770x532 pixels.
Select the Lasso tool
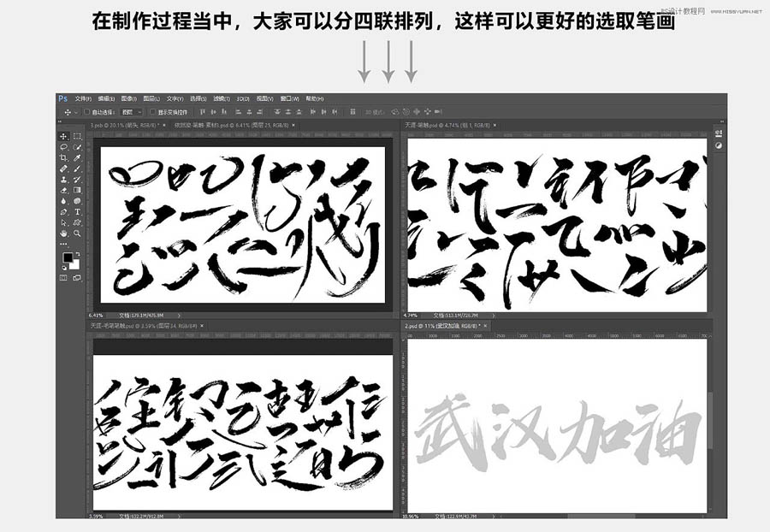tap(62, 146)
